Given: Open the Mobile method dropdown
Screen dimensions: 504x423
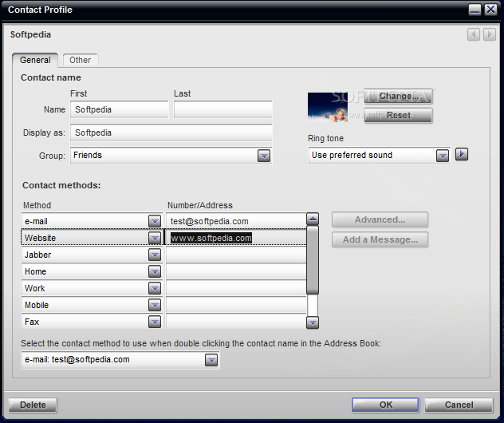Looking at the screenshot, I should [155, 305].
